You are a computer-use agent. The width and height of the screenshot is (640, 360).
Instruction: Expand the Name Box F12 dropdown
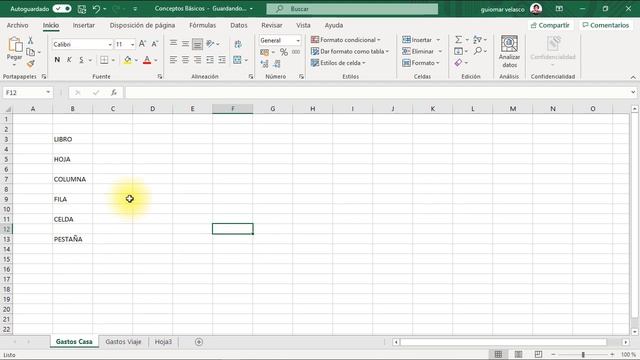(x=48, y=93)
